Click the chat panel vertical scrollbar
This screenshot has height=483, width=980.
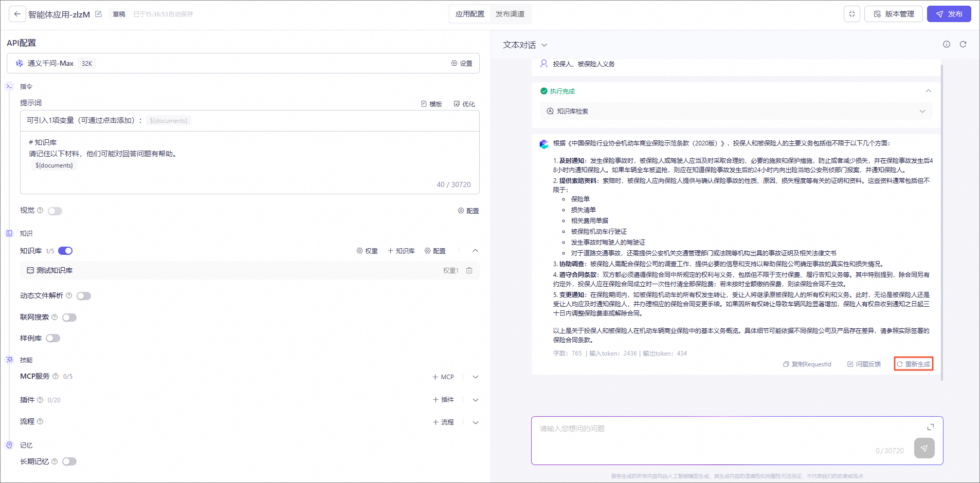[x=941, y=221]
